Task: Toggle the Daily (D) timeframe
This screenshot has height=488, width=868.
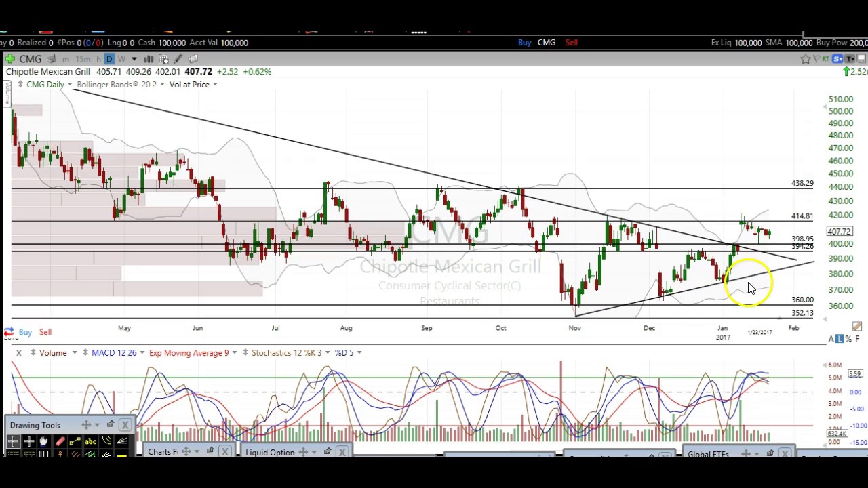Action: [x=109, y=59]
